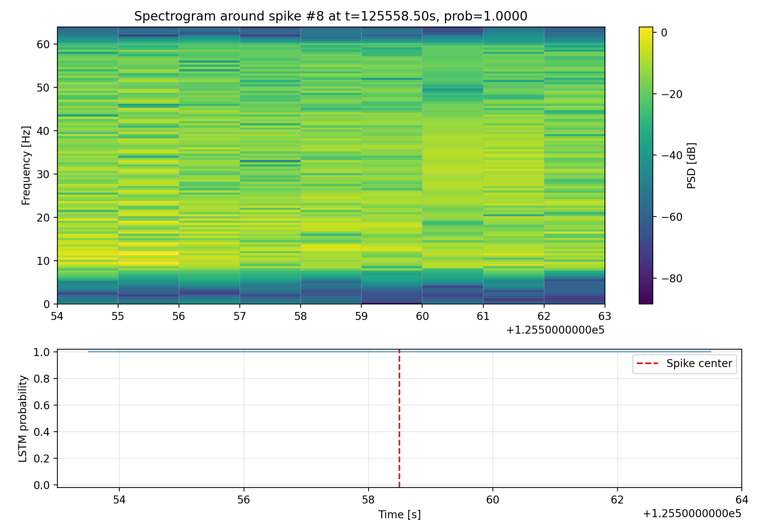
Task: Click the x-axis tick 59 on spectrogram
Action: 361,316
